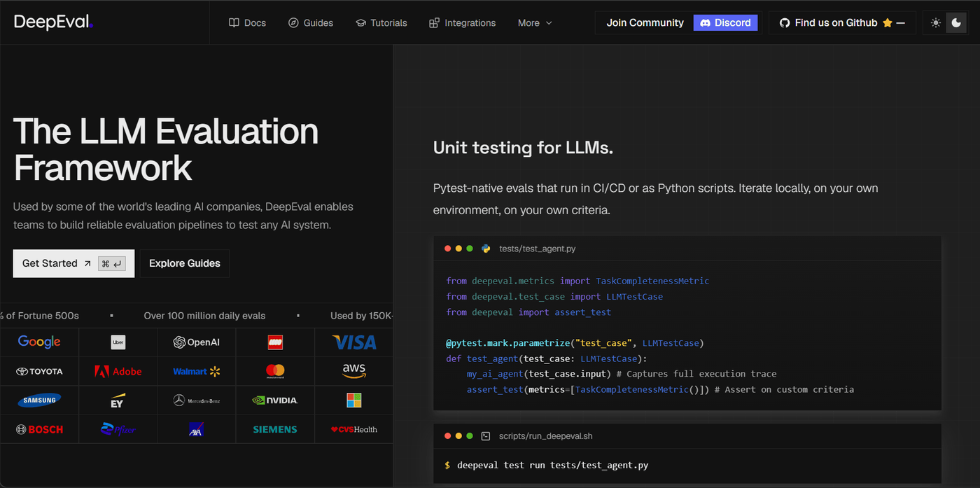980x488 pixels.
Task: Click 'from deepeval.metrics import' code line
Action: (x=577, y=281)
